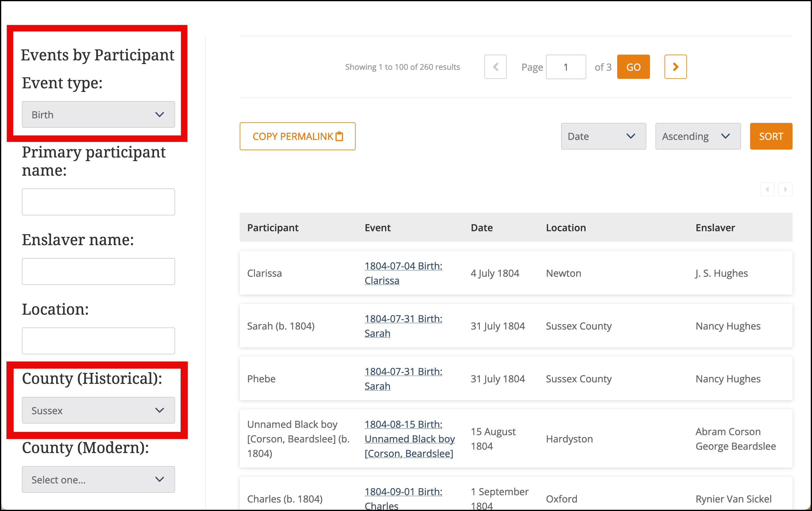812x511 pixels.
Task: Click the J. S. Hughes enslaver cell
Action: pos(722,273)
